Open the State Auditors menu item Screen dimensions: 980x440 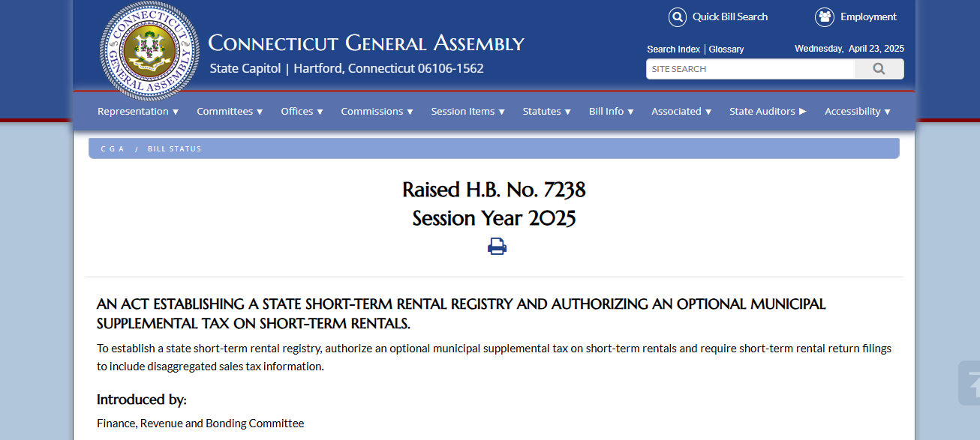pyautogui.click(x=768, y=111)
